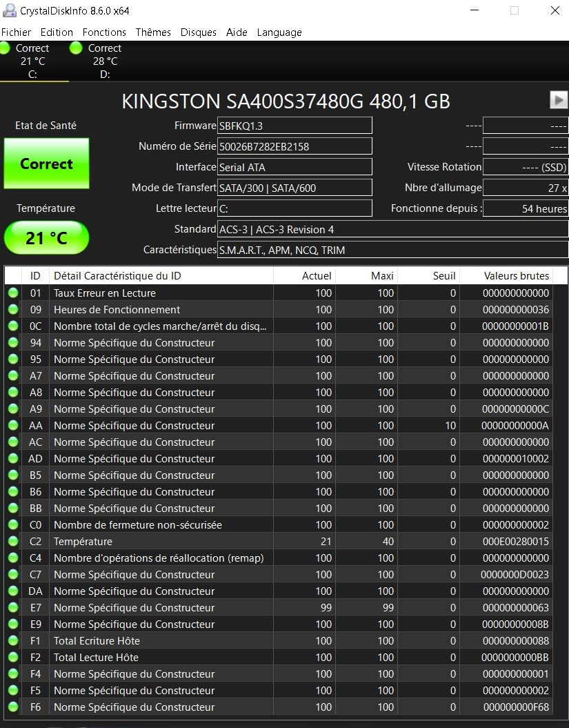Click green status dot for ID 09
The image size is (569, 728).
pos(13,310)
